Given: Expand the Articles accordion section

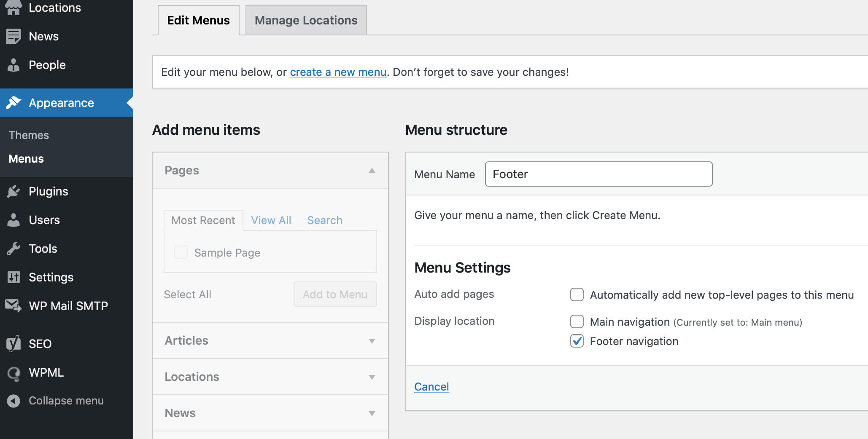Looking at the screenshot, I should coord(270,340).
